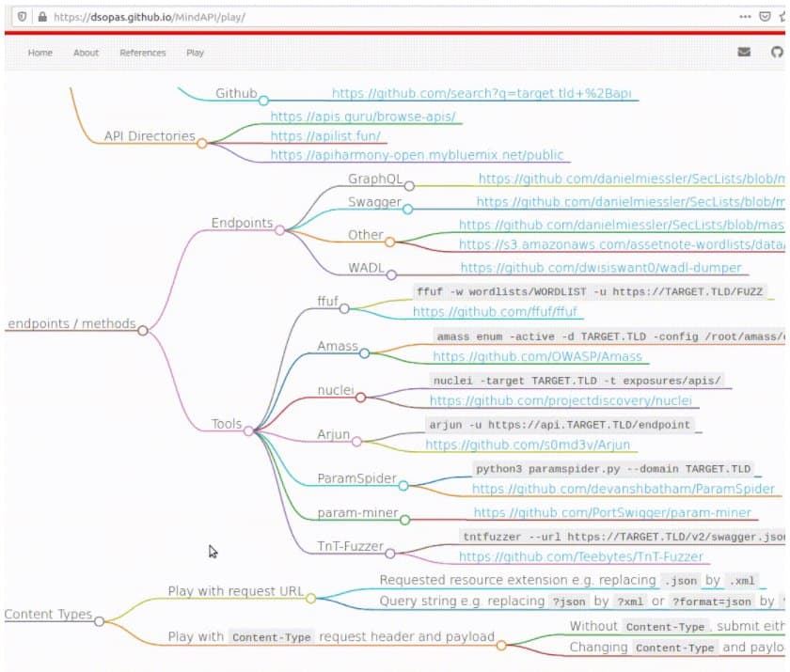
Task: Open the GraphQL SecLists link
Action: (x=632, y=179)
